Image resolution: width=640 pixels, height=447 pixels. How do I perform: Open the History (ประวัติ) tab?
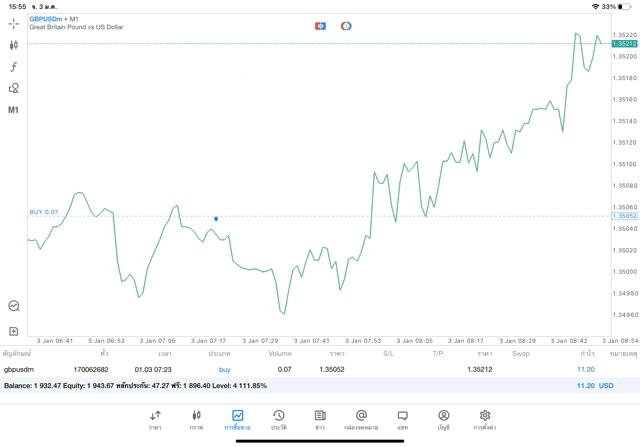tap(279, 419)
